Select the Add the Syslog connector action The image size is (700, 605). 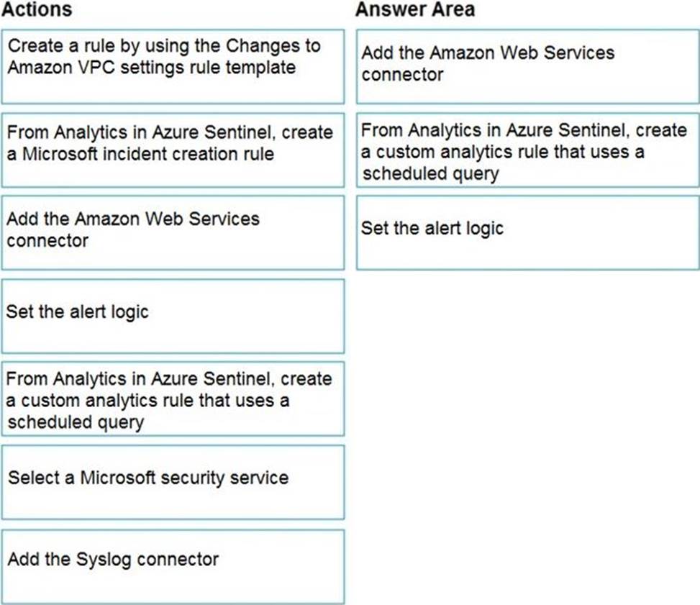[173, 566]
